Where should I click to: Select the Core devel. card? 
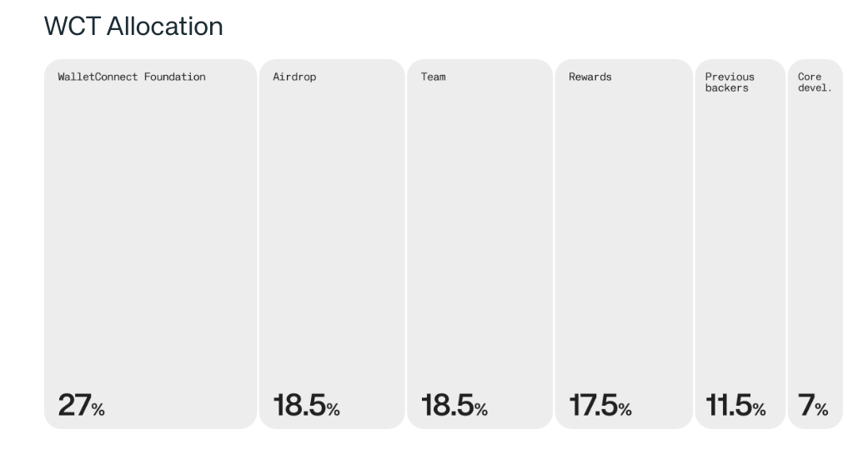tap(815, 244)
